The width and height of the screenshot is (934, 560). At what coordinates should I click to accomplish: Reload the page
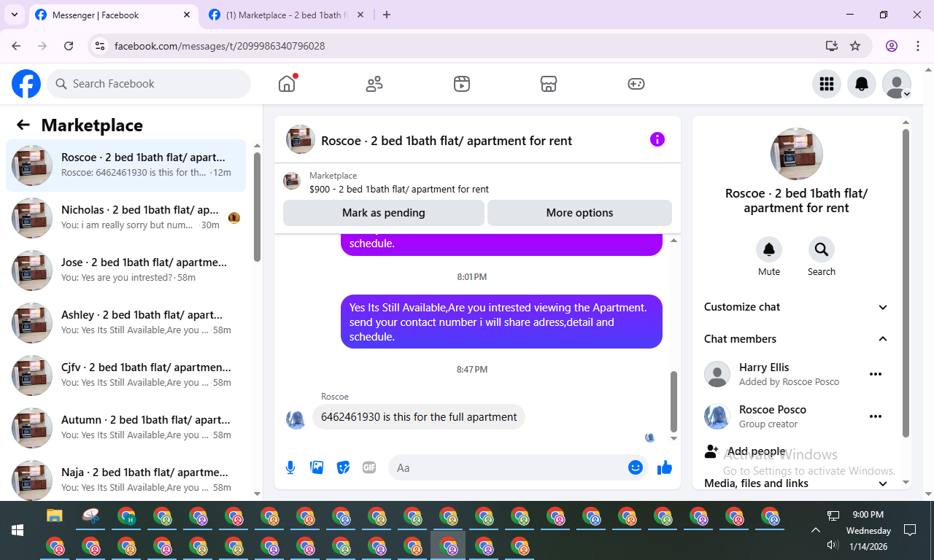pos(69,46)
